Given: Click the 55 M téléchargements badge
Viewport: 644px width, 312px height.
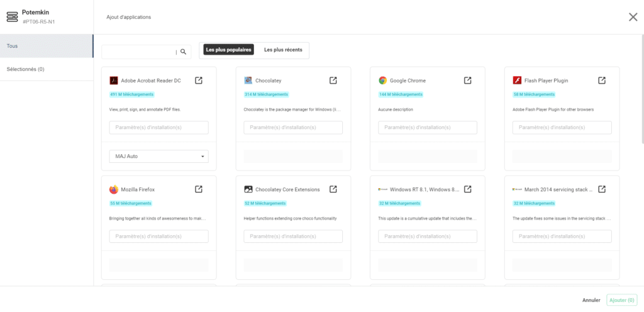Looking at the screenshot, I should click(x=131, y=203).
